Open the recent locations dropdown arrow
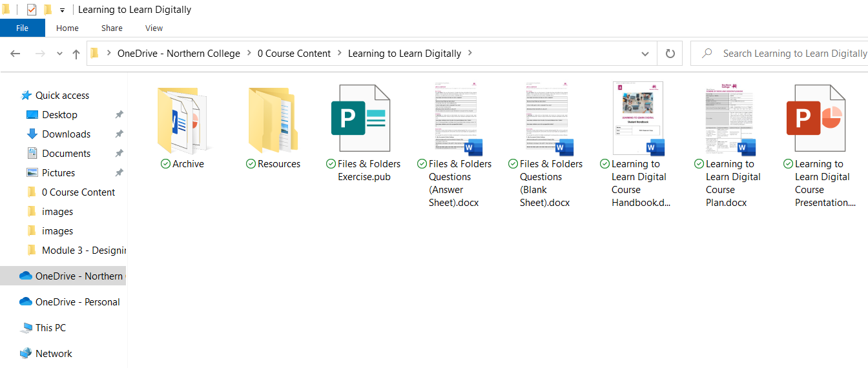The height and width of the screenshot is (368, 868). [x=59, y=54]
